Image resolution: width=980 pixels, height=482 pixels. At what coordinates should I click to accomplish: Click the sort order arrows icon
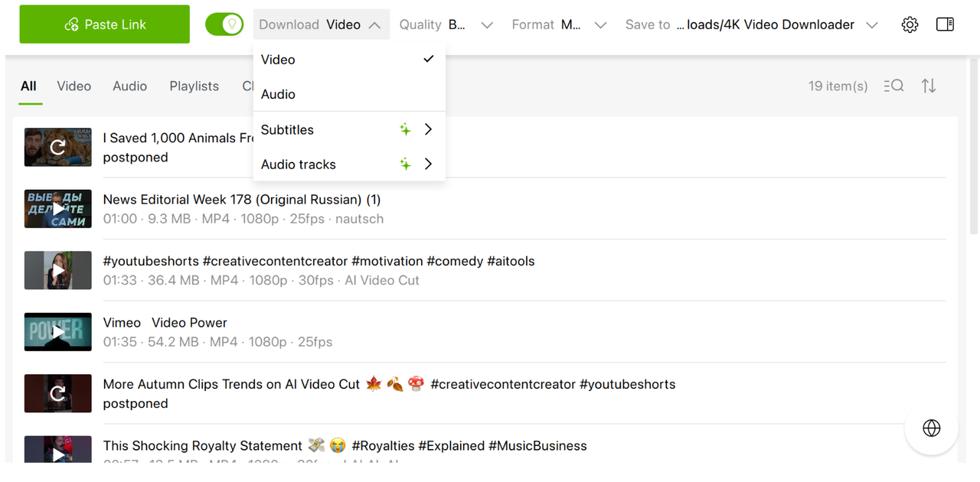point(929,86)
